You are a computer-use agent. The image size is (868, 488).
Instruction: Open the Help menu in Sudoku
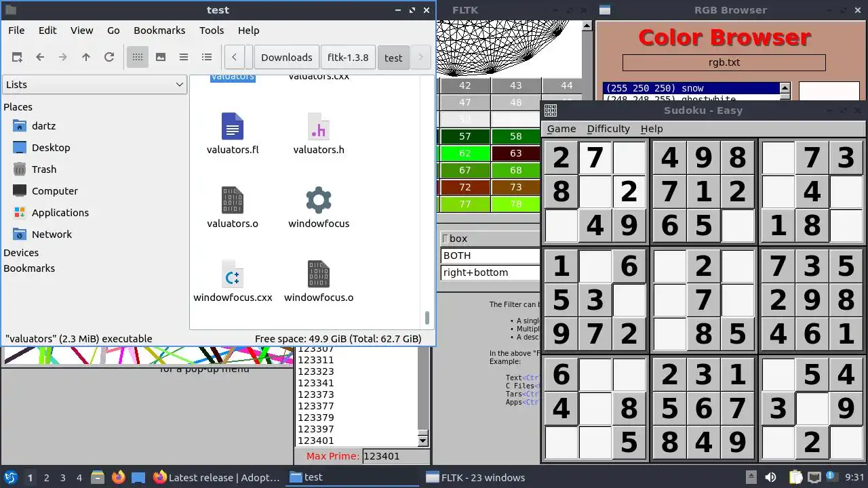652,129
